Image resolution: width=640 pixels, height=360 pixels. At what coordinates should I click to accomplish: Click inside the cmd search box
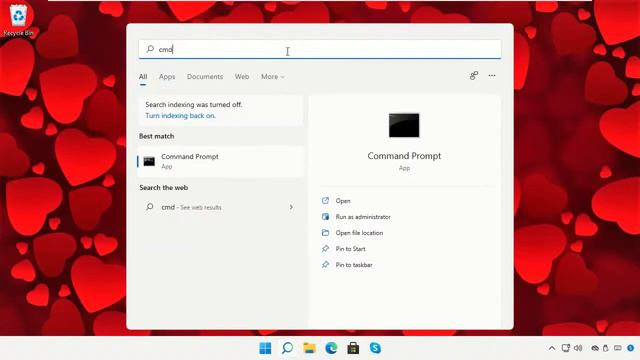(x=320, y=49)
